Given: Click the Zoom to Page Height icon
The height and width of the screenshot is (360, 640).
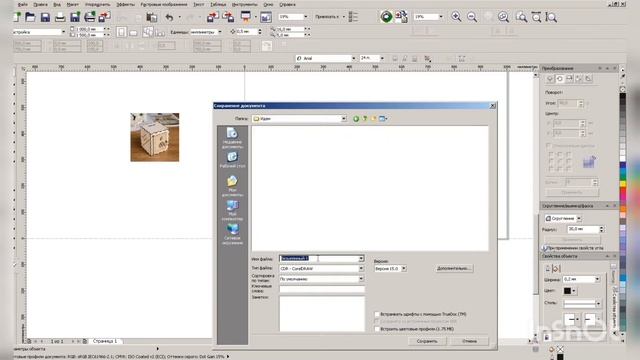Looking at the screenshot, I should [551, 17].
